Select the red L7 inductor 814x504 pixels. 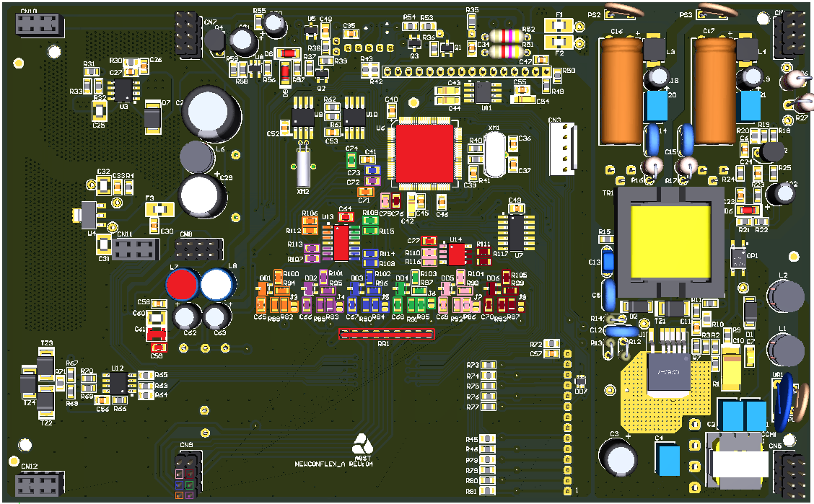(x=181, y=285)
